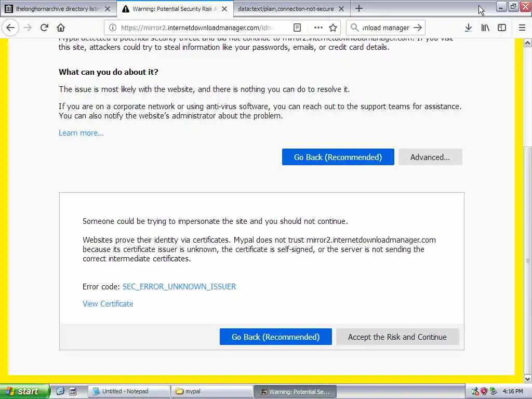Close the data:text/plain tab

tap(341, 9)
